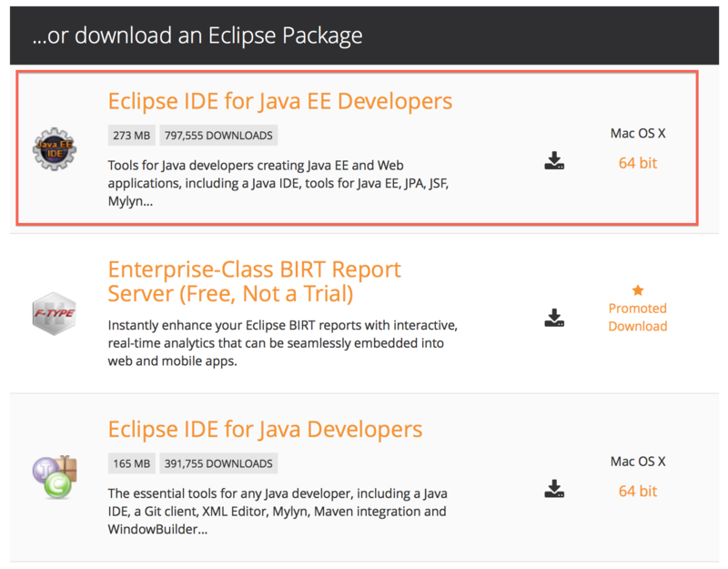
Task: Select 64 bit download for Java Developers
Action: point(637,491)
